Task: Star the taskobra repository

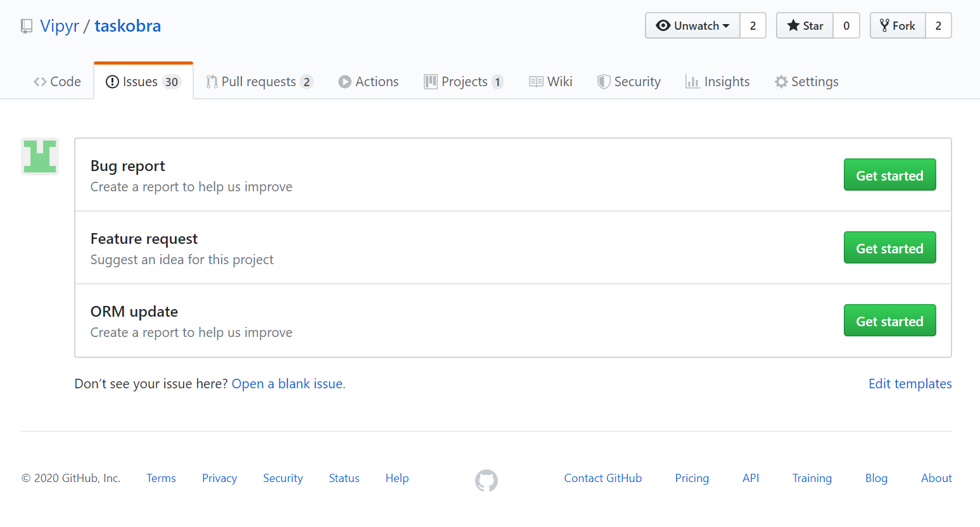Action: tap(805, 25)
